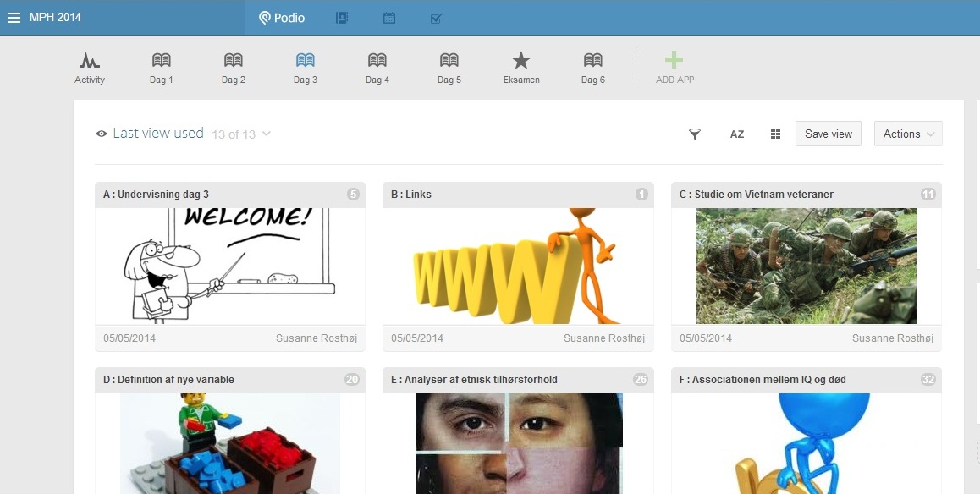Viewport: 980px width, 494px height.
Task: Open the 'A : Undervisning dag 3' card title
Action: click(x=156, y=195)
